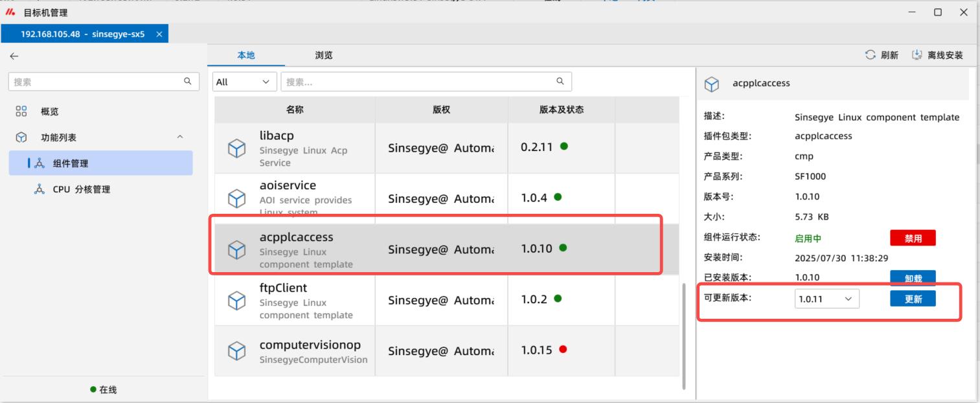The height and width of the screenshot is (403, 980).
Task: Click the refresh icon labeled 刷新
Action: pyautogui.click(x=871, y=56)
